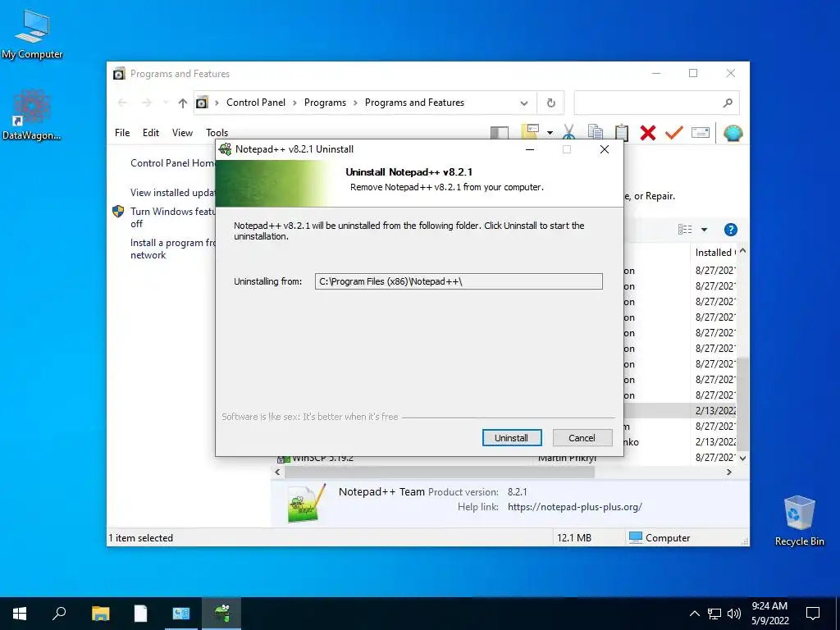This screenshot has width=840, height=630.
Task: Click the WinSCP 5.19.2 list row
Action: 506,459
